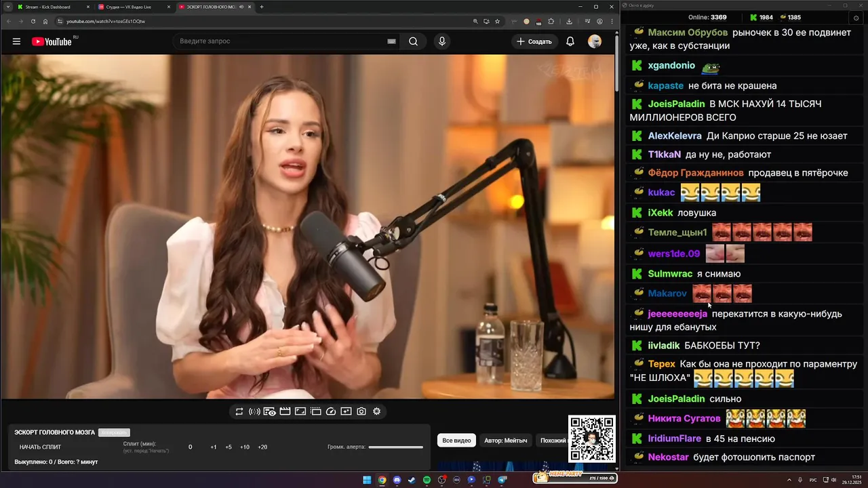Add +1 minute to the split
This screenshot has width=868, height=488.
coord(214,447)
